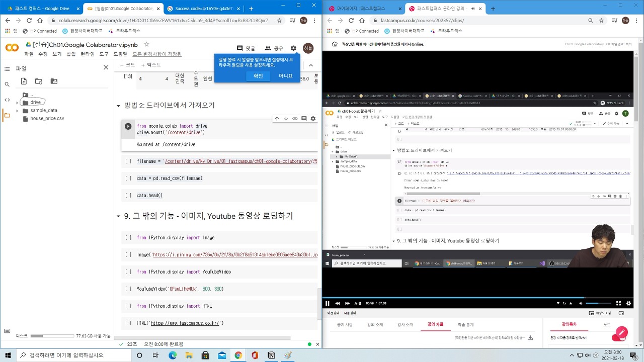
Task: Pause the lecture video
Action: (328, 303)
